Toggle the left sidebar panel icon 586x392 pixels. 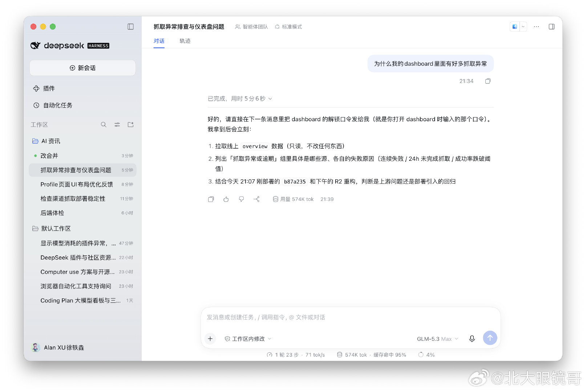point(130,26)
